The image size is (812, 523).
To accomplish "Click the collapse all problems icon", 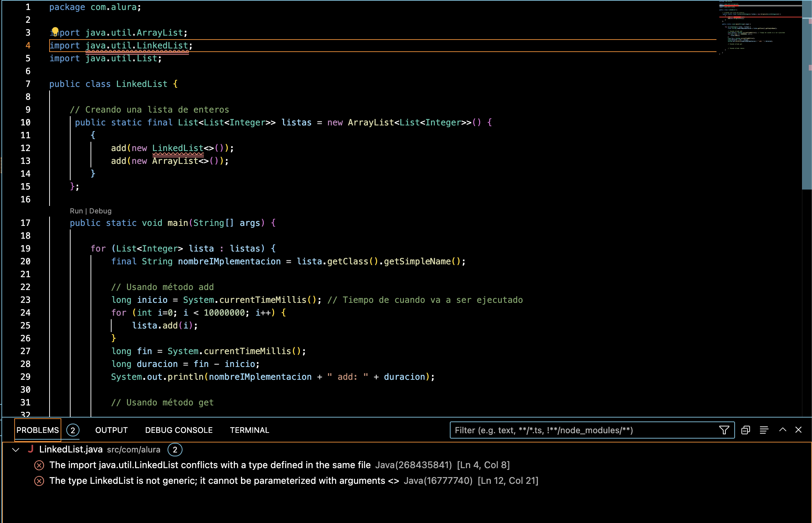I will point(745,430).
